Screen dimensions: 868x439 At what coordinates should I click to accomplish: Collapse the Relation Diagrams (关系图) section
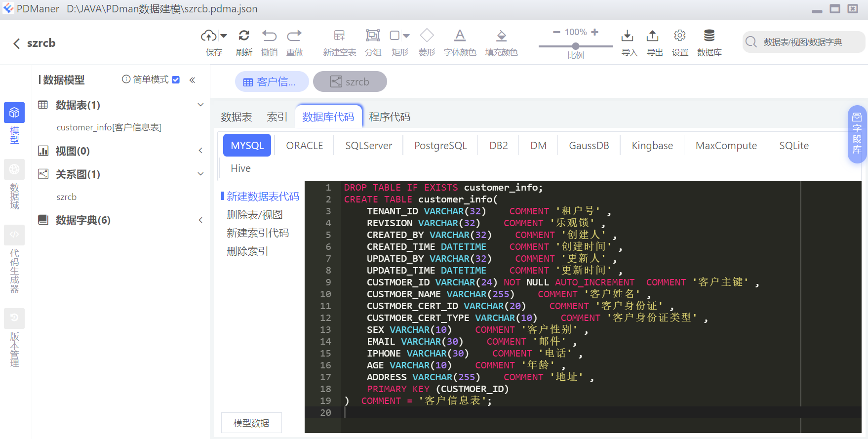coord(200,174)
